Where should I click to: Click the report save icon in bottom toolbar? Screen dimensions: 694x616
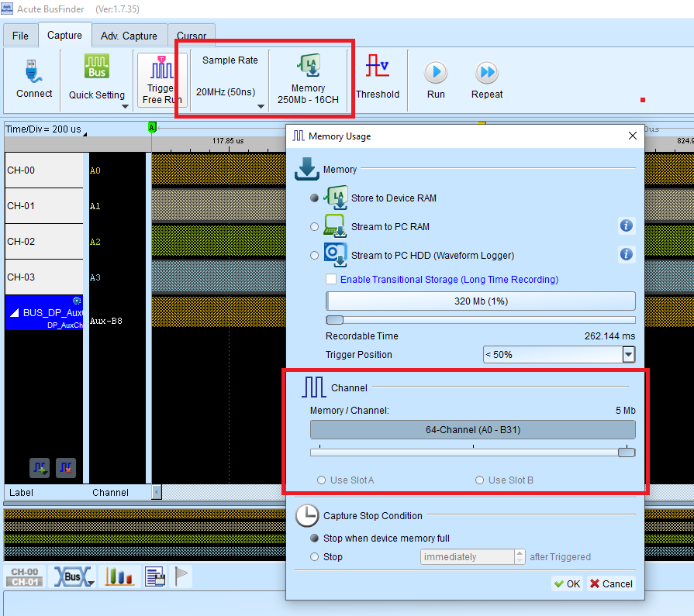[155, 576]
